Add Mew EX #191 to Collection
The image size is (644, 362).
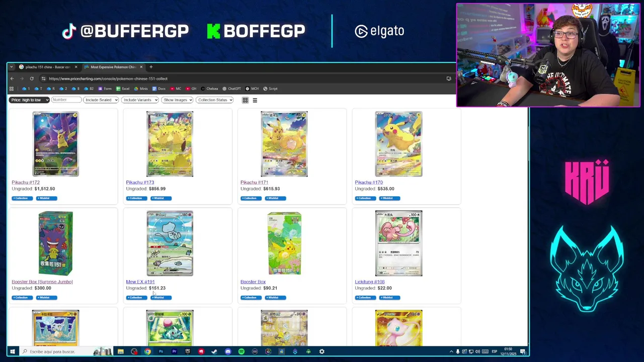click(136, 297)
